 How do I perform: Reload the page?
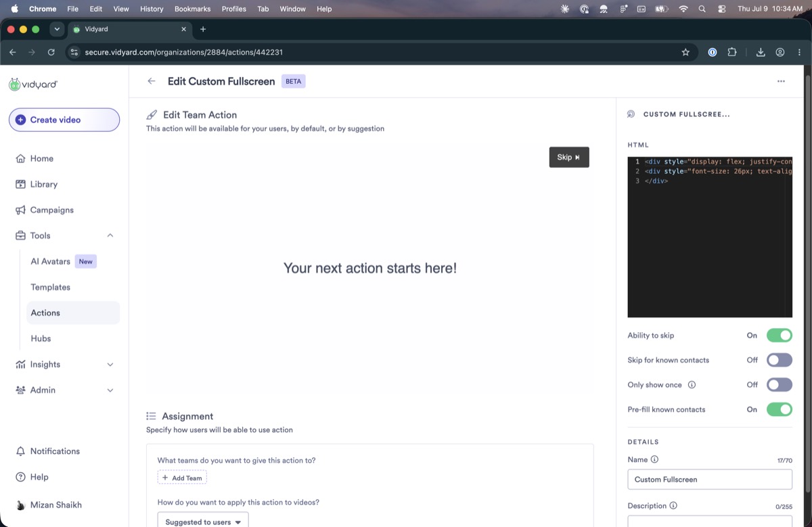pos(51,52)
